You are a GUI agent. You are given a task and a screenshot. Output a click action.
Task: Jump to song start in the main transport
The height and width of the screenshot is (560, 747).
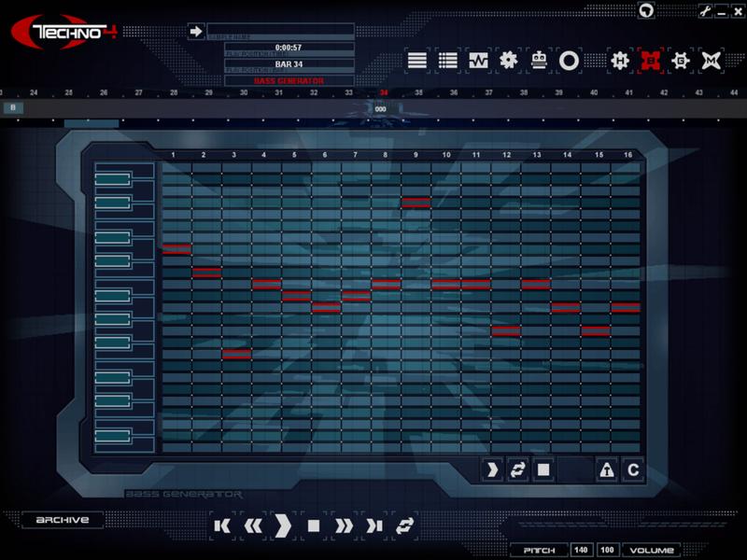pos(222,526)
